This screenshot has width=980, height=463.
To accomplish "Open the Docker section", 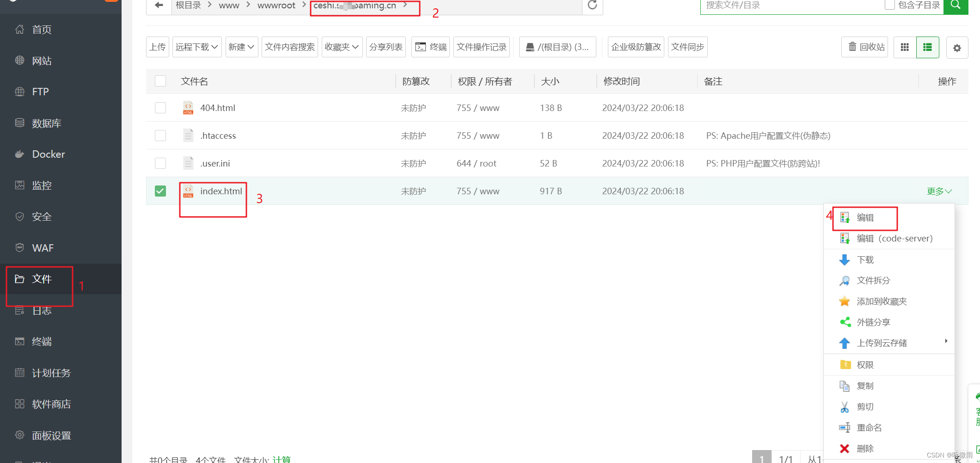I will coord(48,154).
